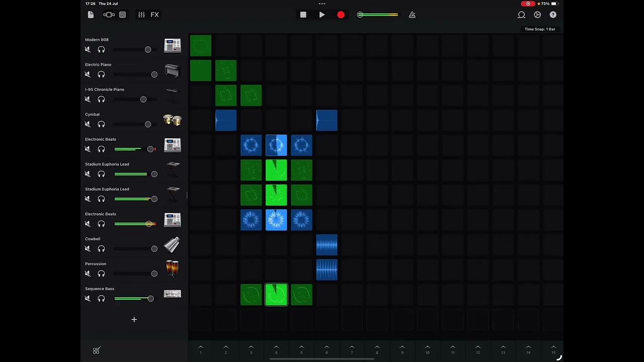Start recording with the red Record button
Viewport: 644px width, 362px height.
pyautogui.click(x=341, y=15)
